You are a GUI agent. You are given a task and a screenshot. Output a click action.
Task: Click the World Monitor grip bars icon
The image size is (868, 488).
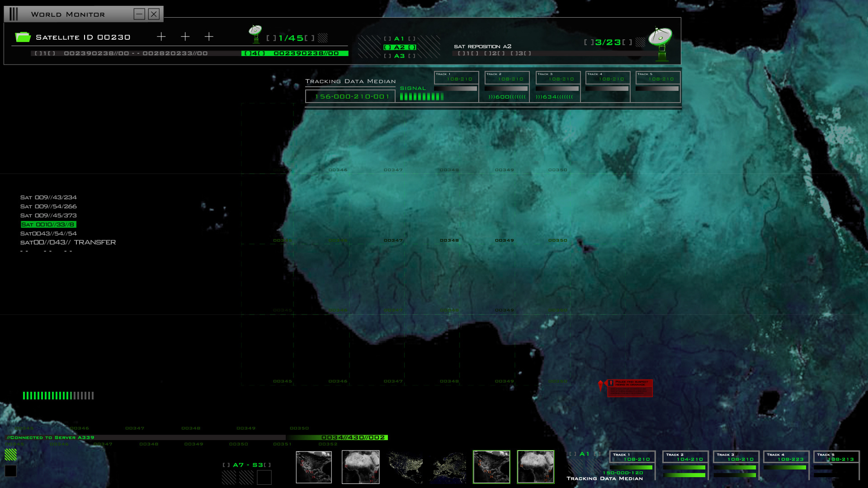pos(14,14)
